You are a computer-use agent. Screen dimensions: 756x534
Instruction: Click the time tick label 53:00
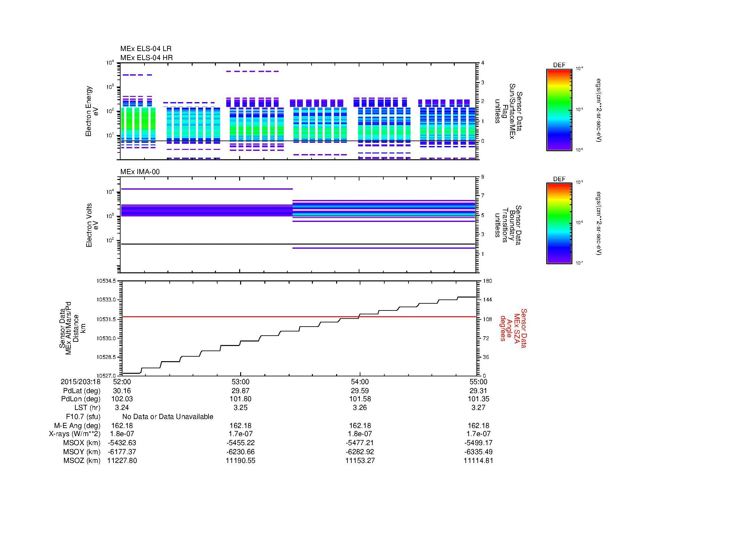pyautogui.click(x=240, y=382)
